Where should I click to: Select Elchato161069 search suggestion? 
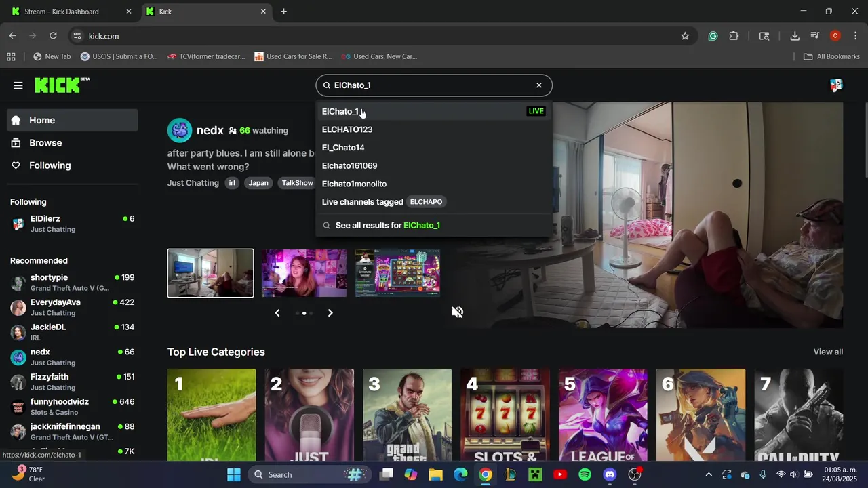click(x=434, y=165)
